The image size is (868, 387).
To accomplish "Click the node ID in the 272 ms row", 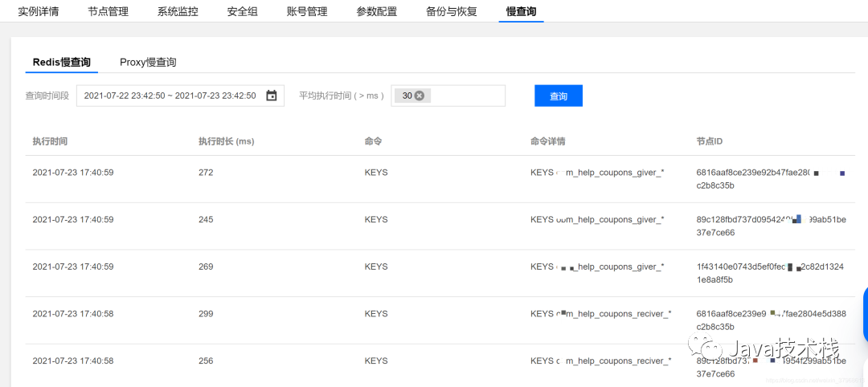I will (771, 178).
